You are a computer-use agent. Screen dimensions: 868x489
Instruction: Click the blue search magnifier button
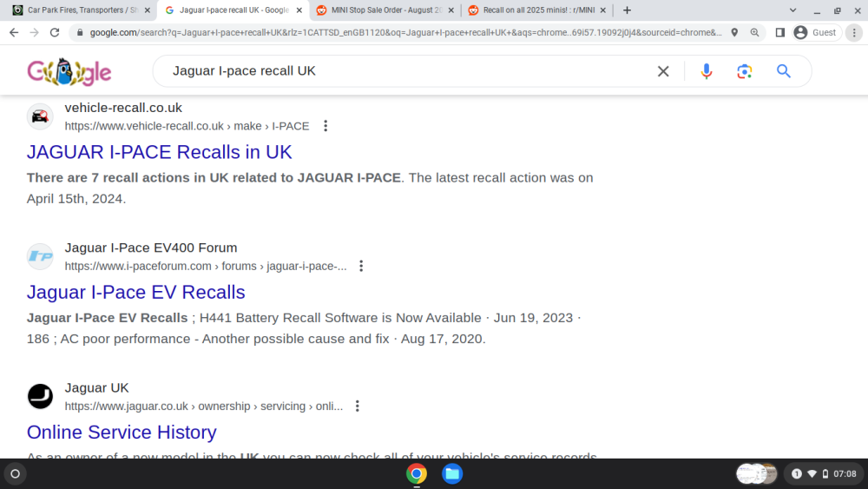point(783,71)
